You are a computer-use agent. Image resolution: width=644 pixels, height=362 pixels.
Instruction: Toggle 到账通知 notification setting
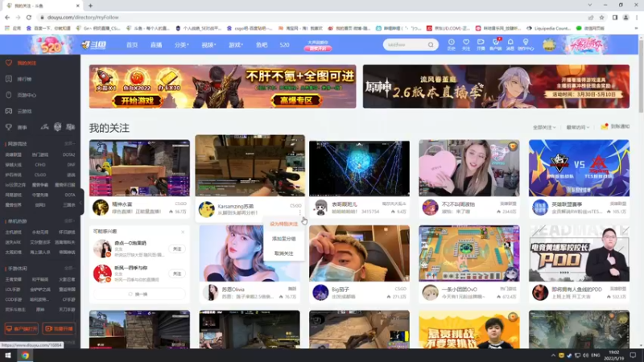(x=615, y=127)
